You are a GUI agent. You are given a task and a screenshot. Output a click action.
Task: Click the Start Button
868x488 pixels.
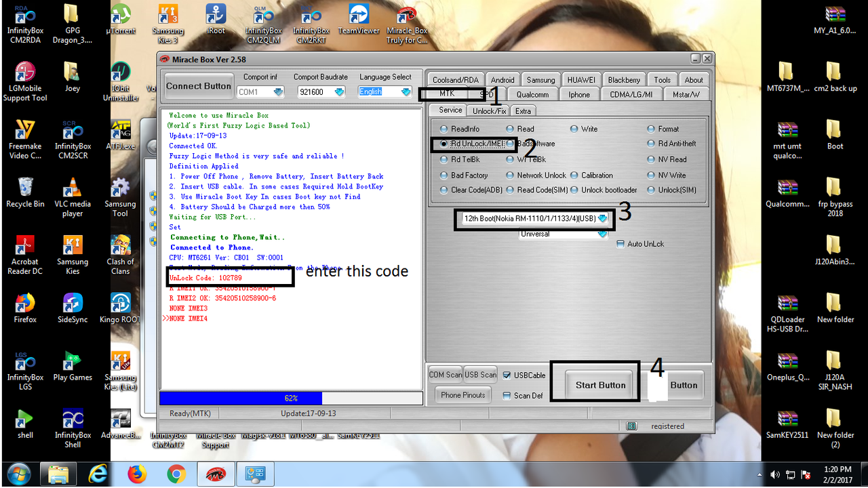(x=600, y=385)
